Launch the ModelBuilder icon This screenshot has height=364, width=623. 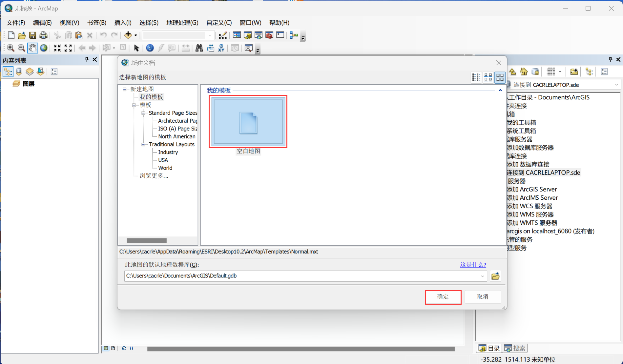click(x=294, y=35)
